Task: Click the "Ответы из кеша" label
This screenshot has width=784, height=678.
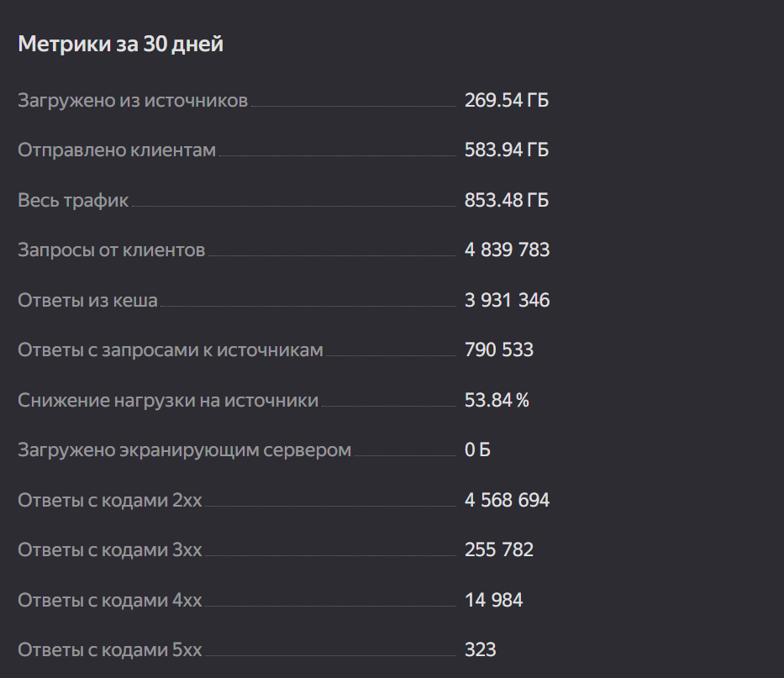Action: point(87,301)
